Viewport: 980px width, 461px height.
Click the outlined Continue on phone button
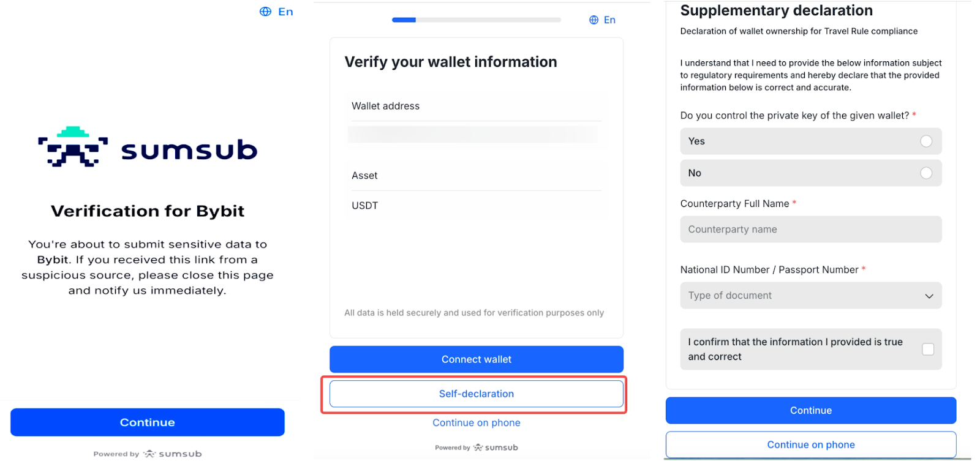click(x=810, y=445)
